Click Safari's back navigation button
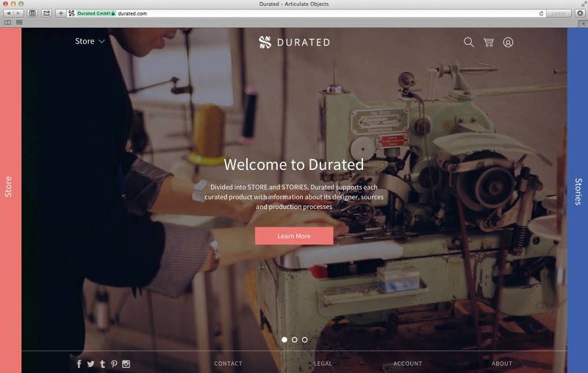The height and width of the screenshot is (373, 588). tap(9, 13)
